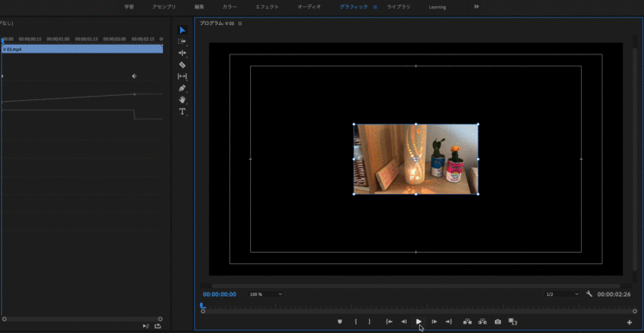
Task: Switch to the アセンブリ workspace
Action: coord(164,7)
